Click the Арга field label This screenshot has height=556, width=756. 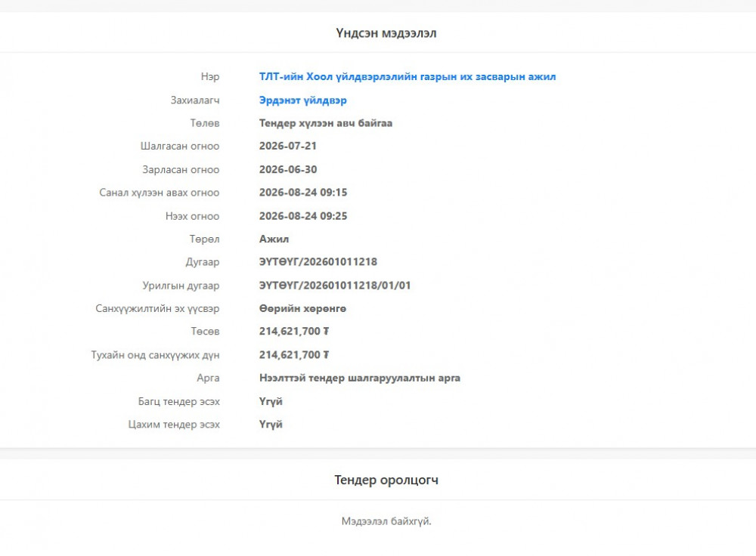coord(208,378)
